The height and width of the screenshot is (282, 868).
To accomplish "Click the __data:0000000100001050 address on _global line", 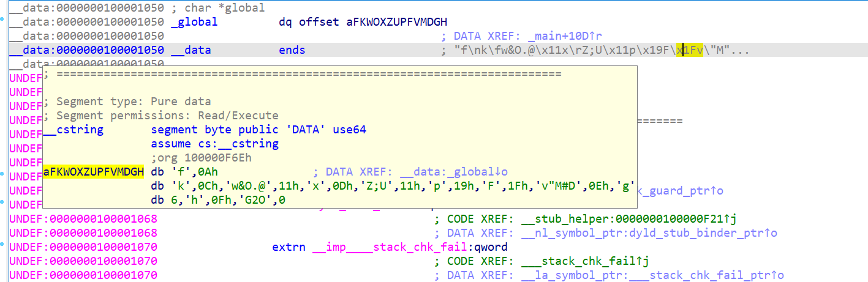I will click(x=86, y=22).
